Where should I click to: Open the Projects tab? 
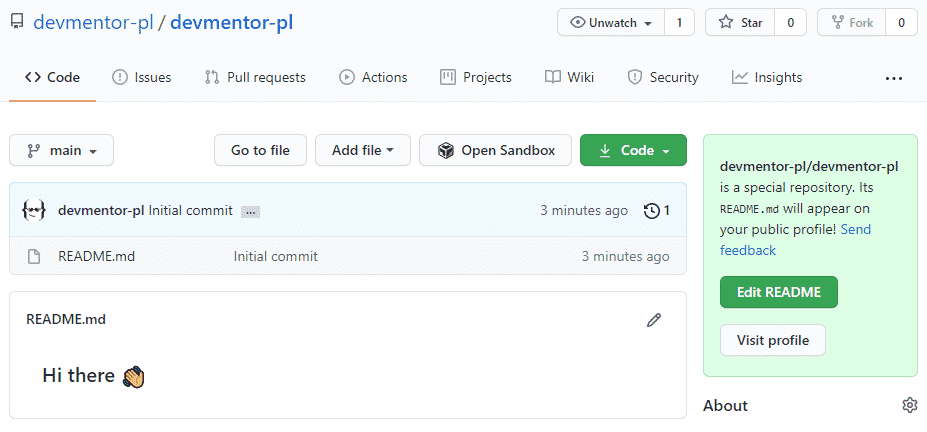[x=476, y=77]
